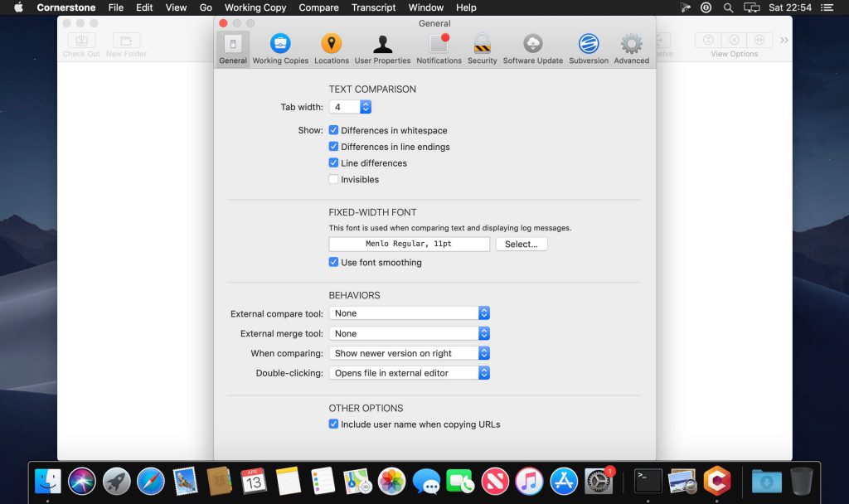The height and width of the screenshot is (504, 849).
Task: Open the User Properties preferences pane
Action: point(382,49)
